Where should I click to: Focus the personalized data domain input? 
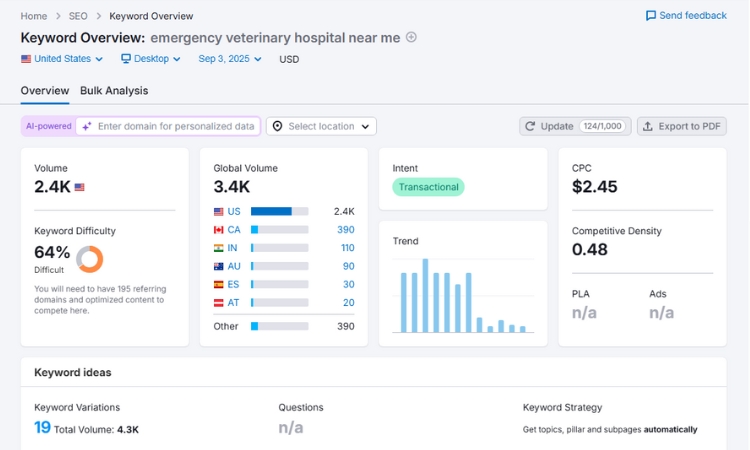coord(175,126)
